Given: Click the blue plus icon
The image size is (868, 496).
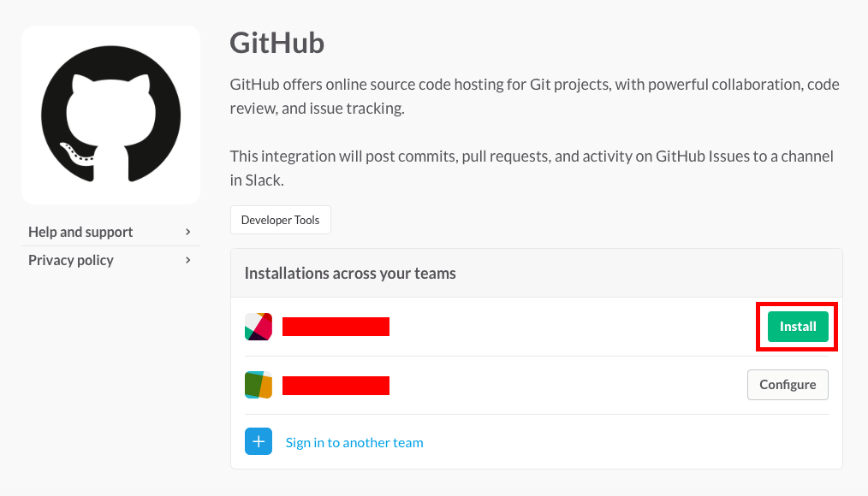Looking at the screenshot, I should click(259, 441).
